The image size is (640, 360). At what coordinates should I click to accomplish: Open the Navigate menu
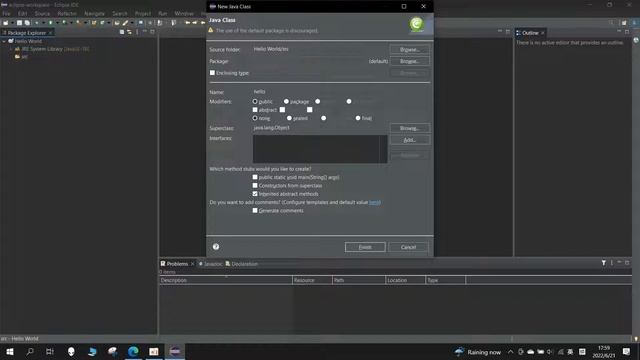[94, 13]
